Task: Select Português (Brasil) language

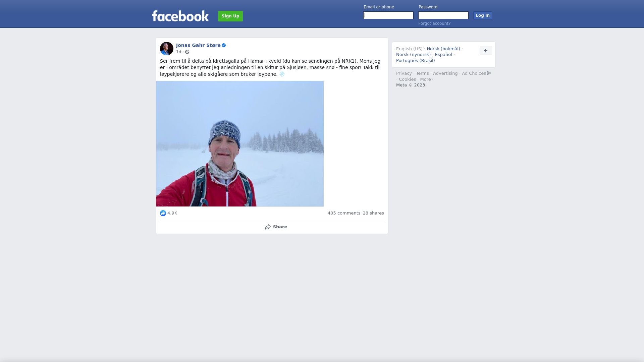Action: (415, 61)
